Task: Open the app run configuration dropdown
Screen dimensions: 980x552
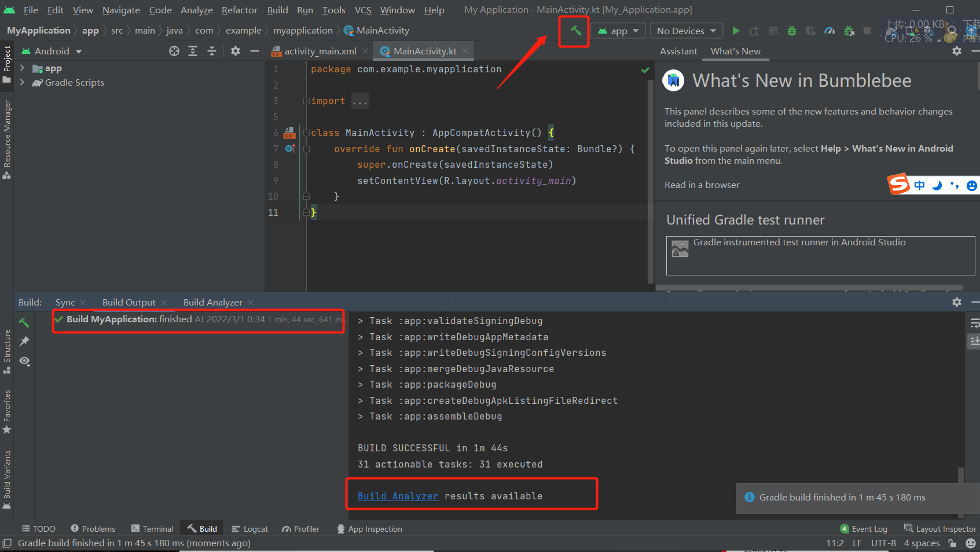Action: (x=618, y=31)
